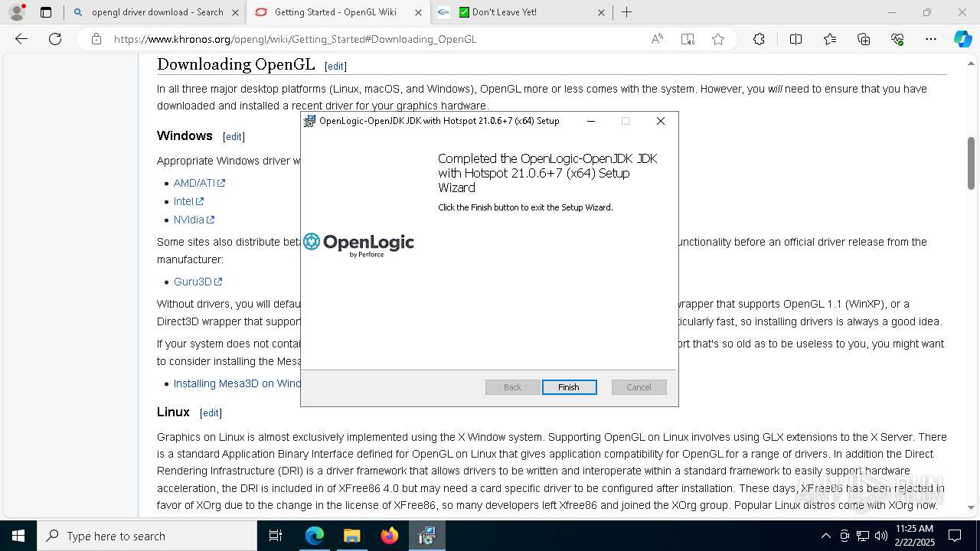Viewport: 980px width, 551px height.
Task: Open the Installing Mesa3D on Windows link
Action: [237, 383]
